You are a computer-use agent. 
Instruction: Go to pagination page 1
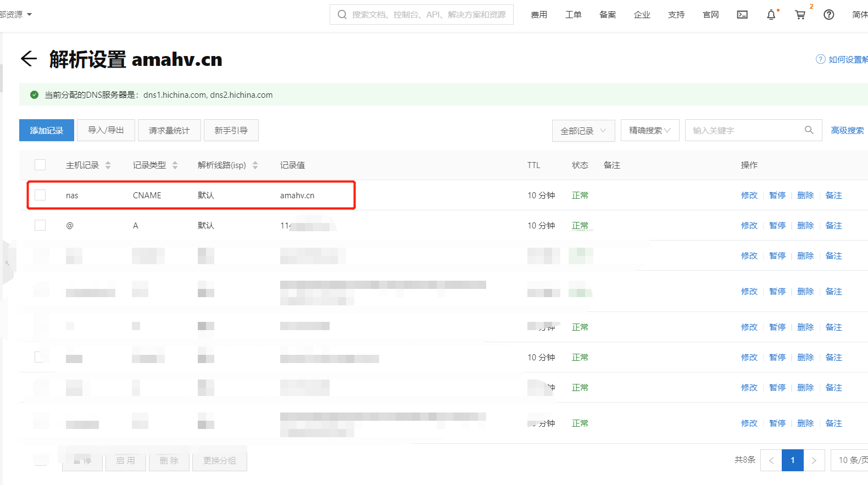(x=793, y=460)
